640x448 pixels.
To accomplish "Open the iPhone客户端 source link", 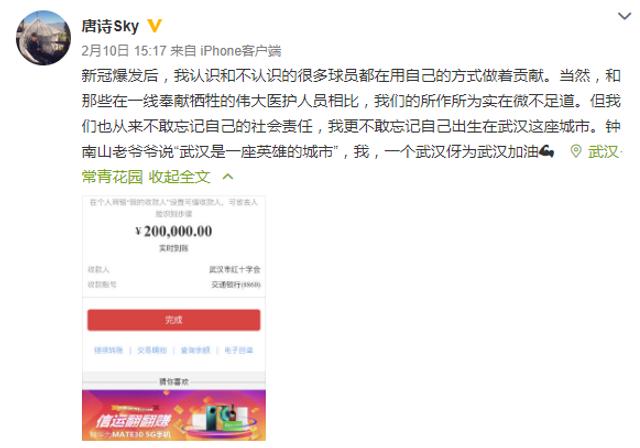I will (x=240, y=51).
